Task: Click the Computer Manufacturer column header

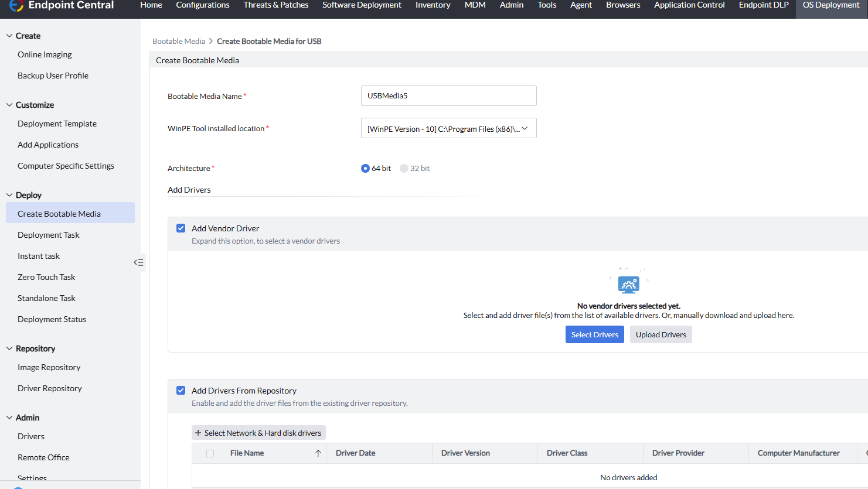Action: [798, 453]
